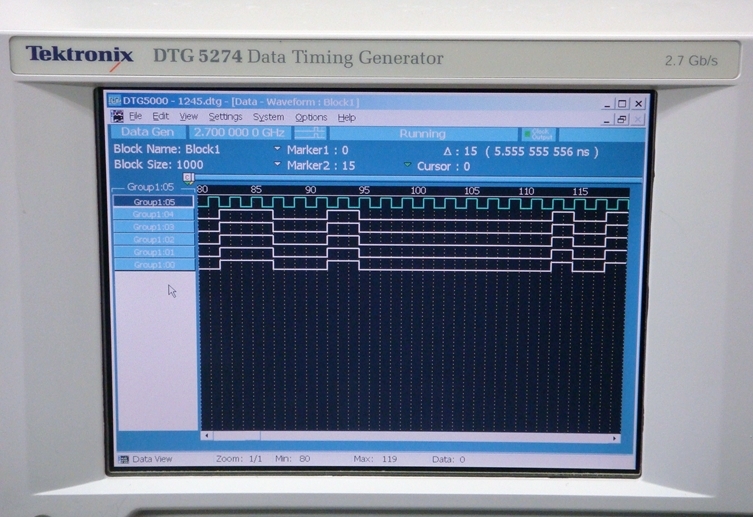Click the Data Gen mode indicator
Screen dimensions: 753x517
point(147,132)
